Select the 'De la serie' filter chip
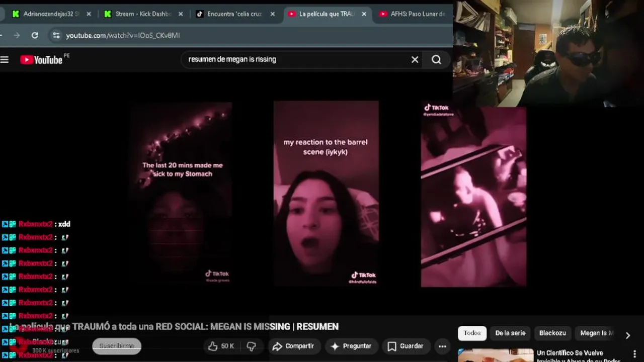644x362 pixels. 510,333
